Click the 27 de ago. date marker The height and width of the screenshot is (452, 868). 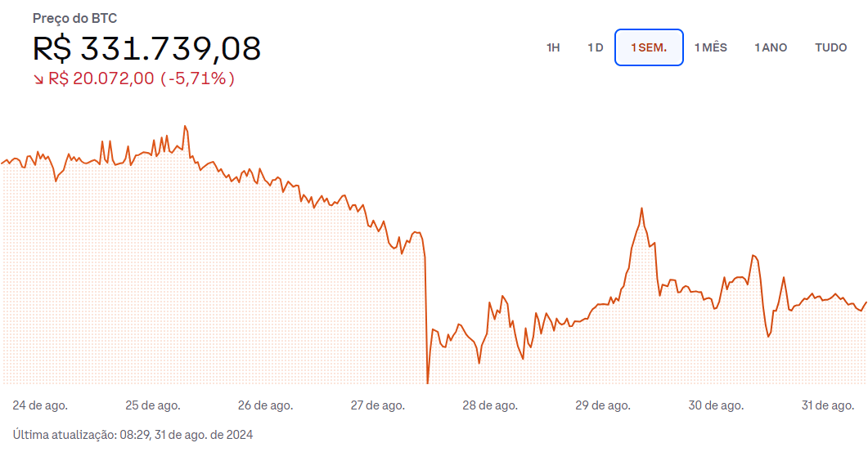point(377,405)
